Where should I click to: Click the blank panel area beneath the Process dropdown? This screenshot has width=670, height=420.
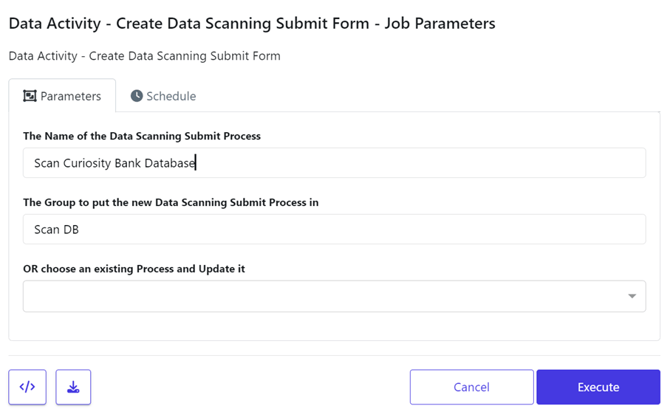(334, 326)
